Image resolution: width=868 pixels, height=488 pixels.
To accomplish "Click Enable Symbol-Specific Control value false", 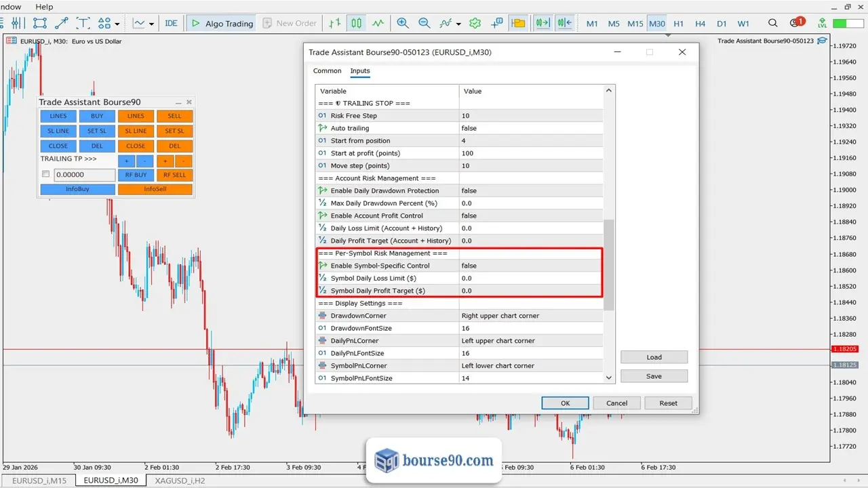I will click(530, 266).
